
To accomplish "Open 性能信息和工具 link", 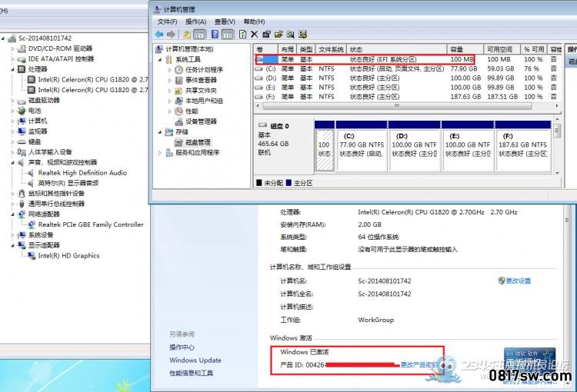I will pyautogui.click(x=191, y=373).
